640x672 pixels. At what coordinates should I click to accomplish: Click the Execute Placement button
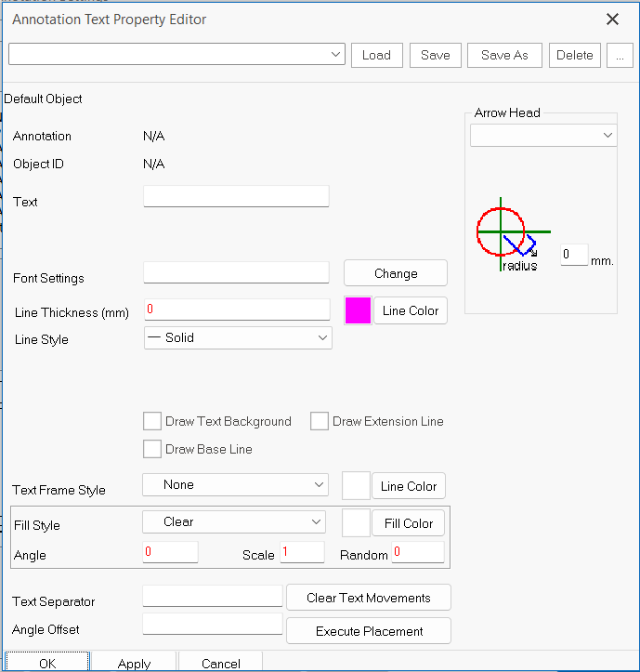pyautogui.click(x=369, y=631)
